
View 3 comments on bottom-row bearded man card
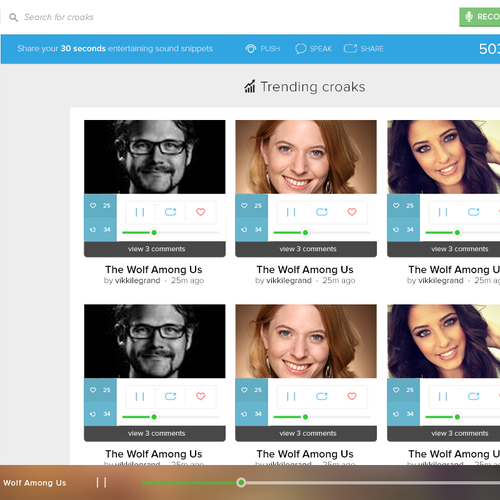coord(155,433)
